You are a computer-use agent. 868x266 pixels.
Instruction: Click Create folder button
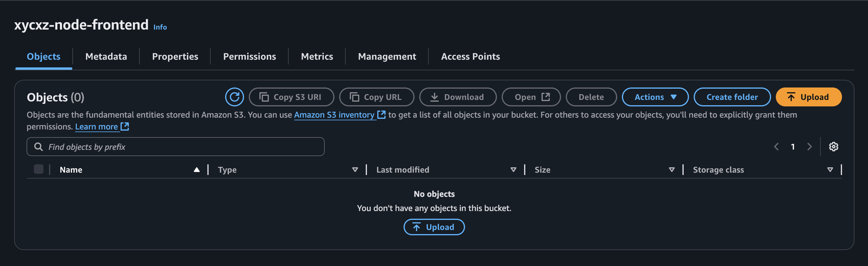click(x=732, y=97)
